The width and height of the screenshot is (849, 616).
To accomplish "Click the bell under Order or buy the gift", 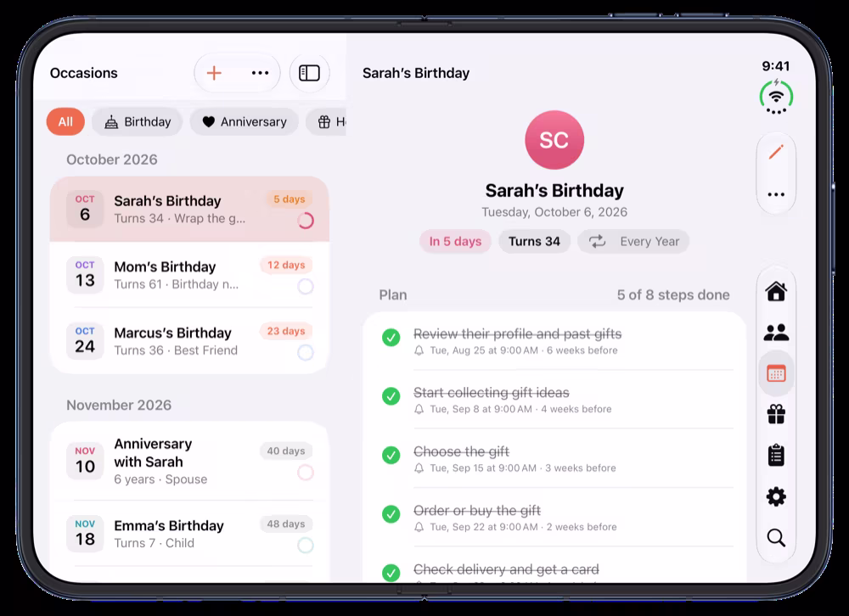I will pyautogui.click(x=419, y=527).
